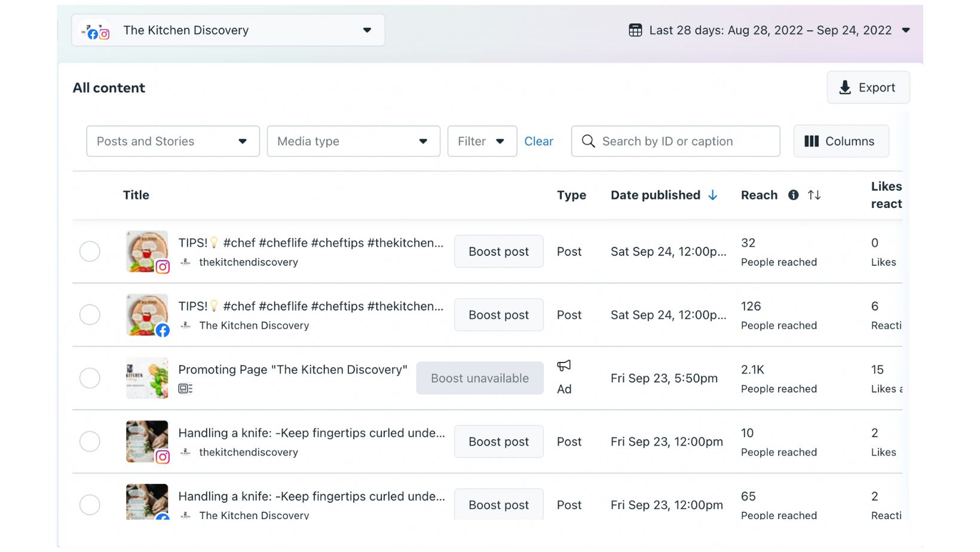
Task: Expand the Media type dropdown
Action: pos(353,141)
